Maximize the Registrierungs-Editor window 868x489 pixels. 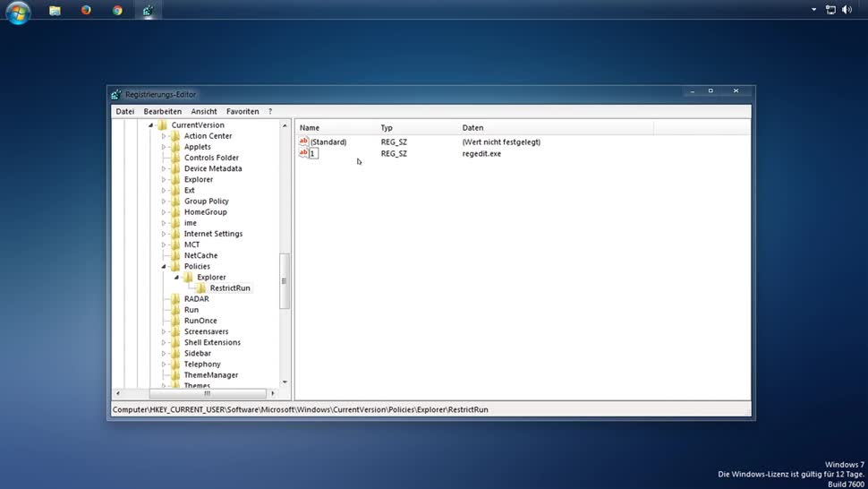pyautogui.click(x=711, y=90)
